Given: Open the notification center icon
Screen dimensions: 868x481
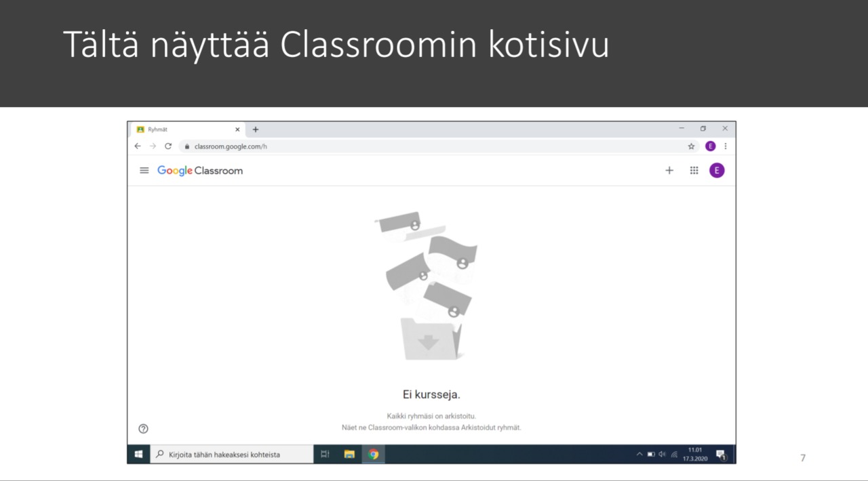Looking at the screenshot, I should (x=721, y=454).
